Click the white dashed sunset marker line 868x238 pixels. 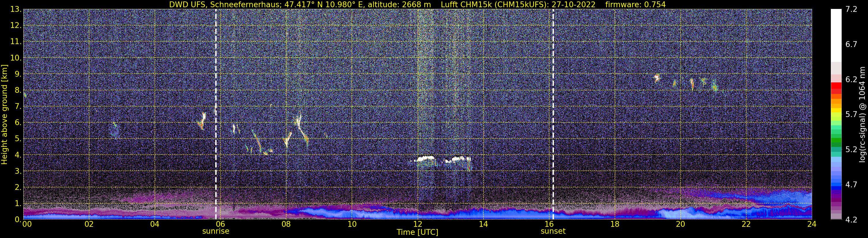click(x=553, y=114)
